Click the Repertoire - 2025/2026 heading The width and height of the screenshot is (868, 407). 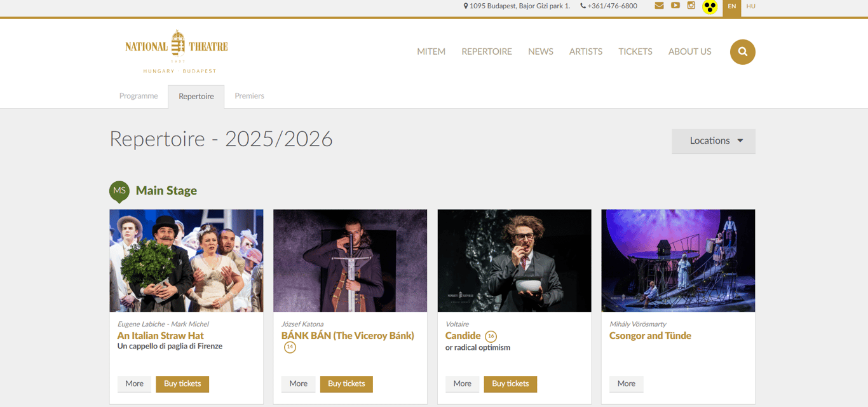tap(221, 139)
